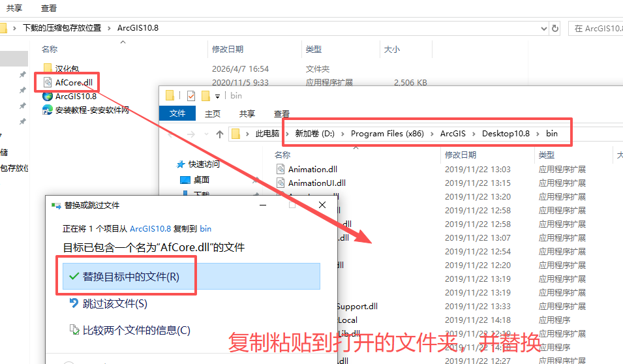Sort by 名称 column in the bin window

click(x=282, y=155)
